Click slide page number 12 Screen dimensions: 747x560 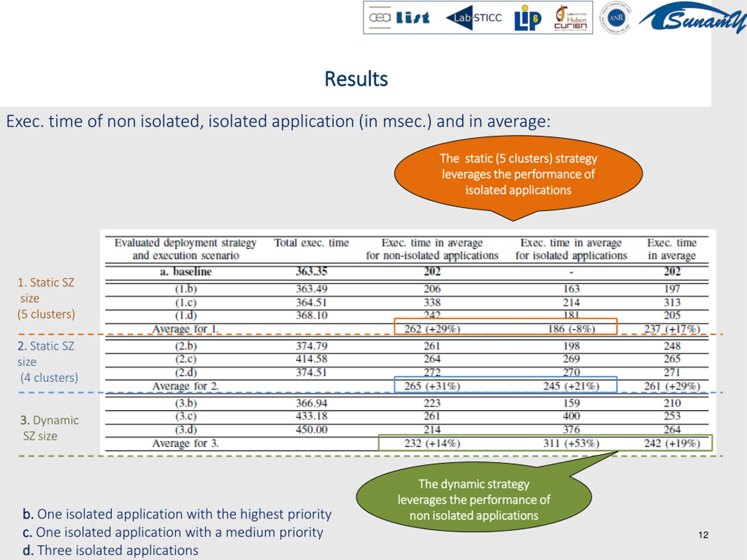click(x=704, y=535)
